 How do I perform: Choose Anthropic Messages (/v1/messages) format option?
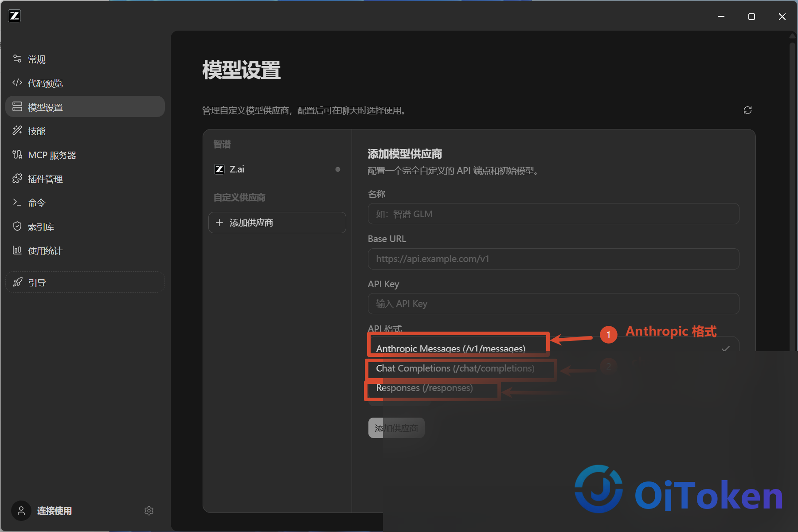click(x=451, y=348)
